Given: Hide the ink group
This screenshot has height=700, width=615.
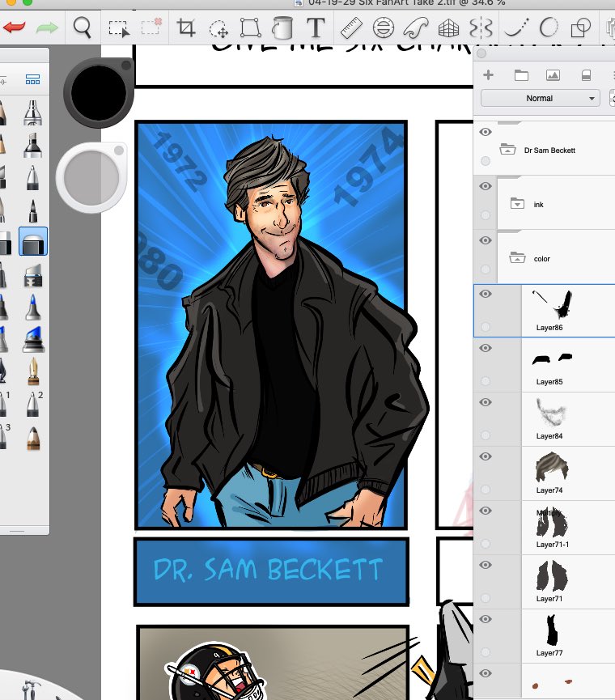Looking at the screenshot, I should click(486, 185).
